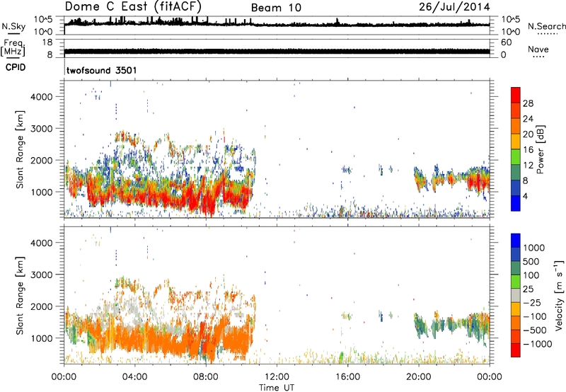Viewport: 566px width, 392px height.
Task: Click the 'Velocity [m s-1]' colorbar label
Action: click(558, 295)
